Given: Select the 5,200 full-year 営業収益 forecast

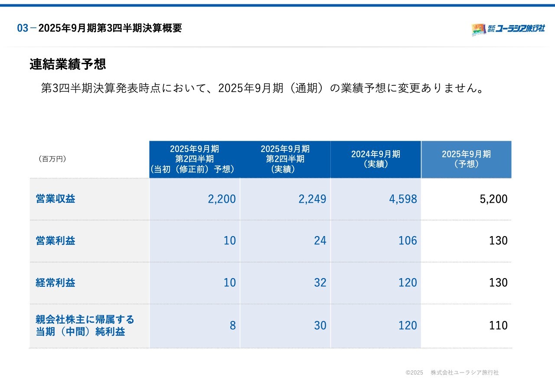Looking at the screenshot, I should (x=493, y=199).
